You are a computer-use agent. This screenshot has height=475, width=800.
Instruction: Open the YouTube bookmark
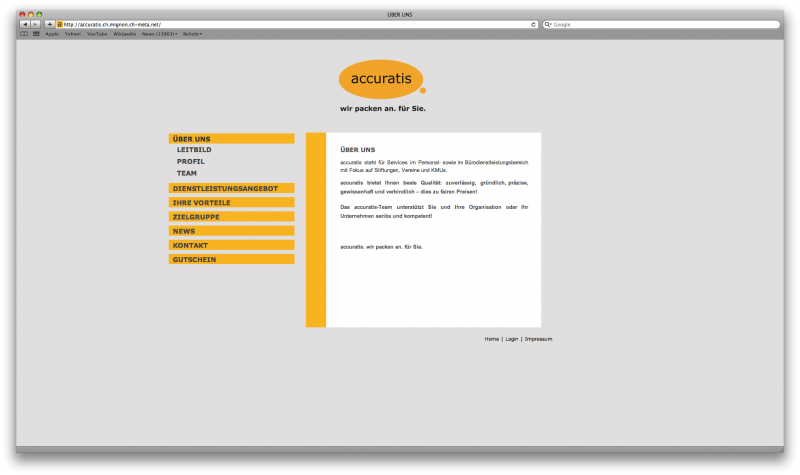coord(97,34)
